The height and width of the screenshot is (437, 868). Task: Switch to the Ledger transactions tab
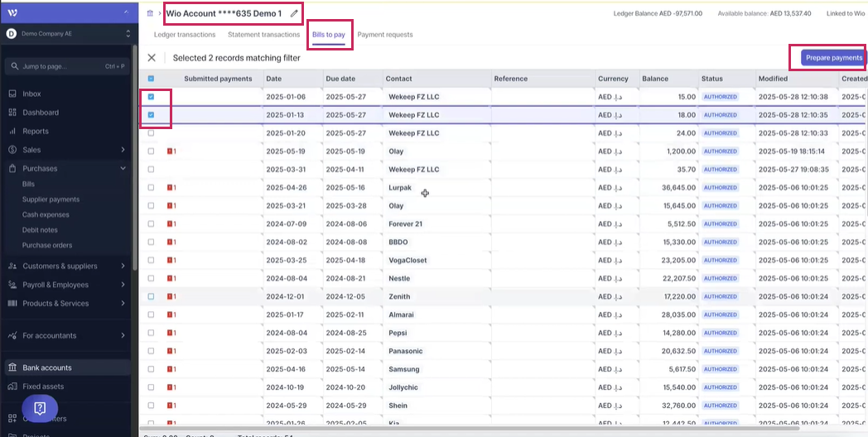[185, 35]
